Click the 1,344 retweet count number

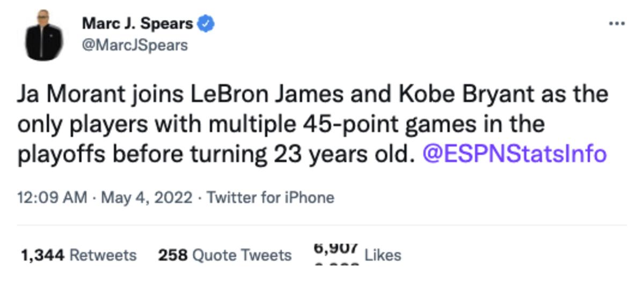point(42,255)
